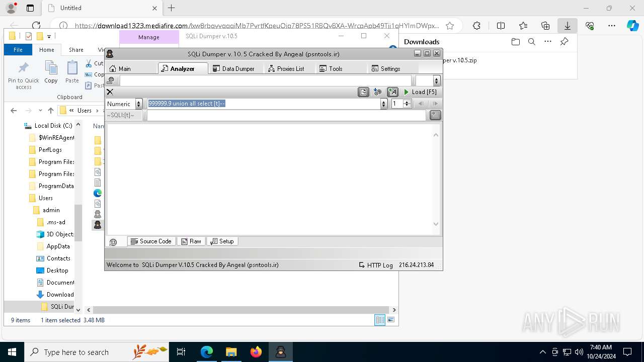Switch to the Analyzer tab
The width and height of the screenshot is (644, 362).
point(183,68)
